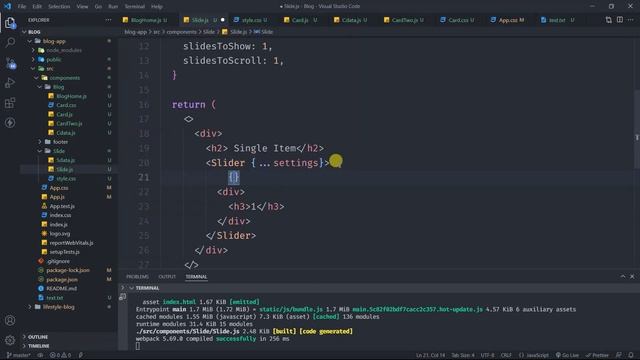Viewport: 640px width, 360px height.
Task: Split the editor to the right
Action: [620, 20]
